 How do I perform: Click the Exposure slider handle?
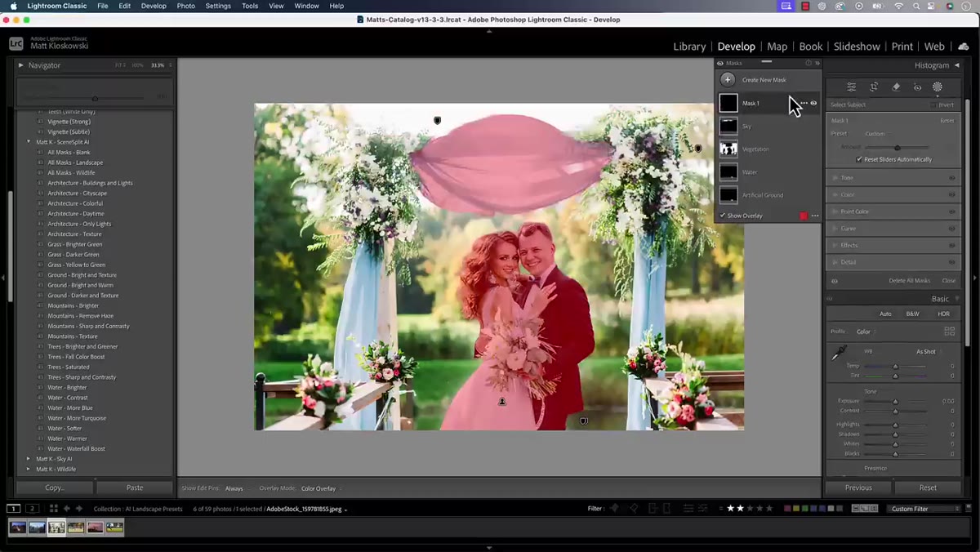coord(895,402)
